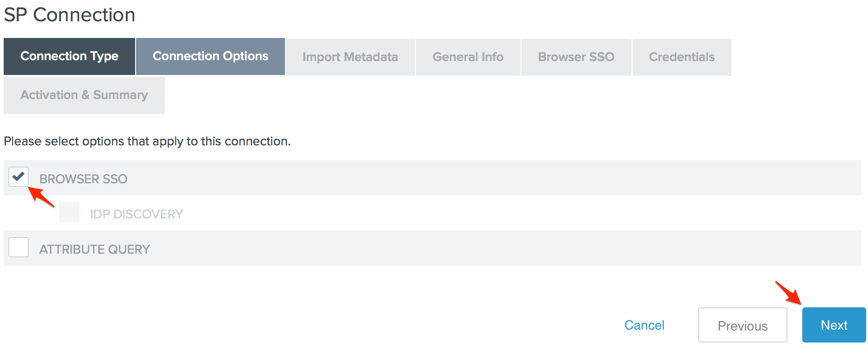Open the Connection Type wizard tab
Screen dimensions: 868x349
[69, 56]
